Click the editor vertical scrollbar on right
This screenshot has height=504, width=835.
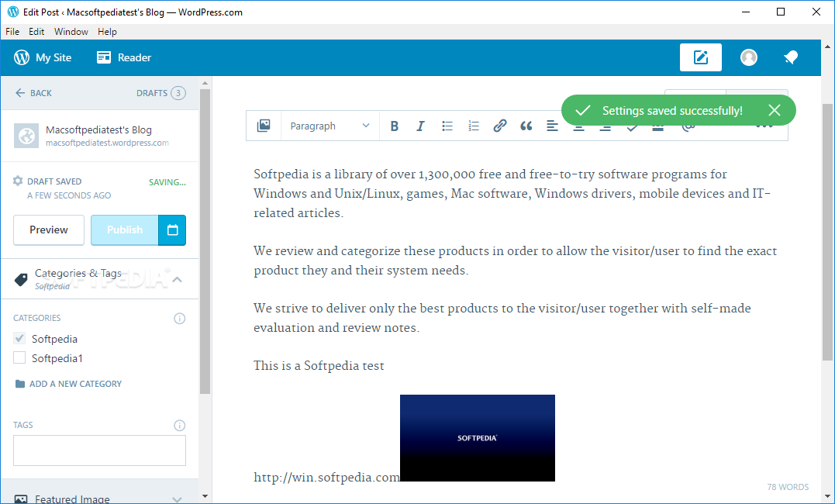coord(827,232)
